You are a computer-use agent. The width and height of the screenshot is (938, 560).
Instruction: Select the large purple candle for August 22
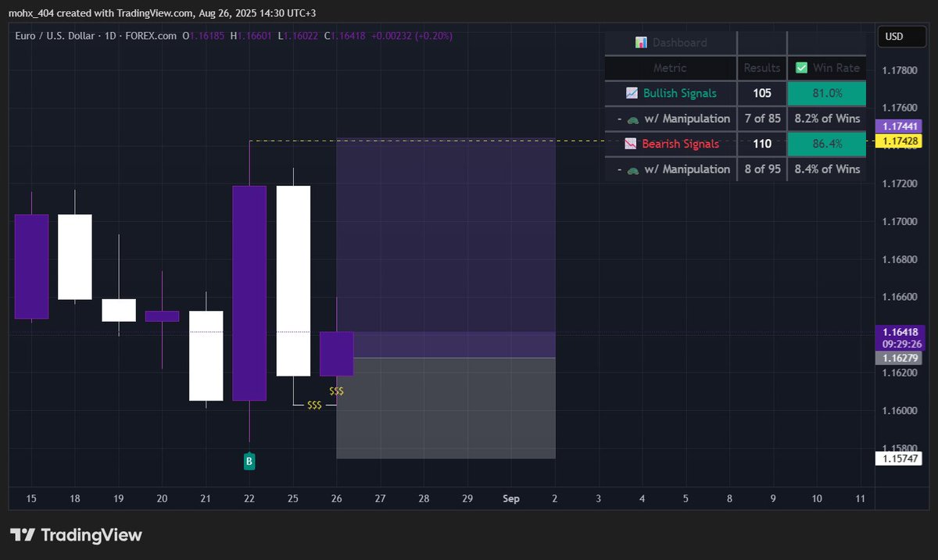tap(249, 293)
